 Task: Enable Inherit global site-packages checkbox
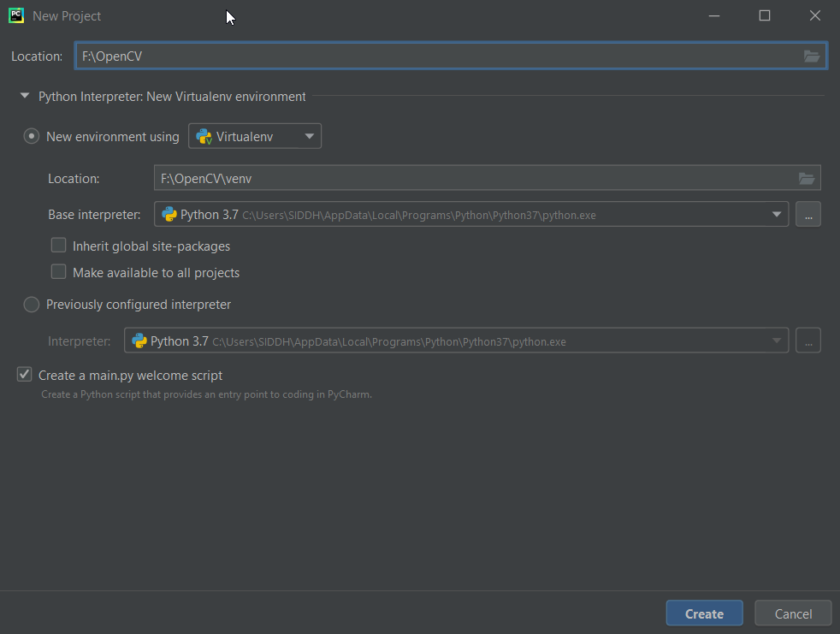(58, 246)
